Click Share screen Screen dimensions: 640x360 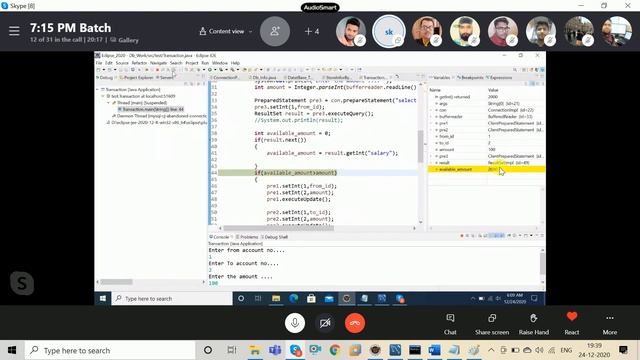tap(492, 324)
